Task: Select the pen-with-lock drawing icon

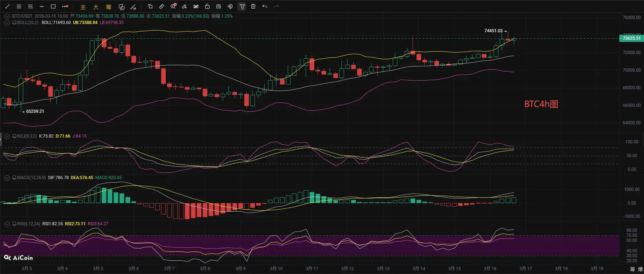Action: coord(185,6)
